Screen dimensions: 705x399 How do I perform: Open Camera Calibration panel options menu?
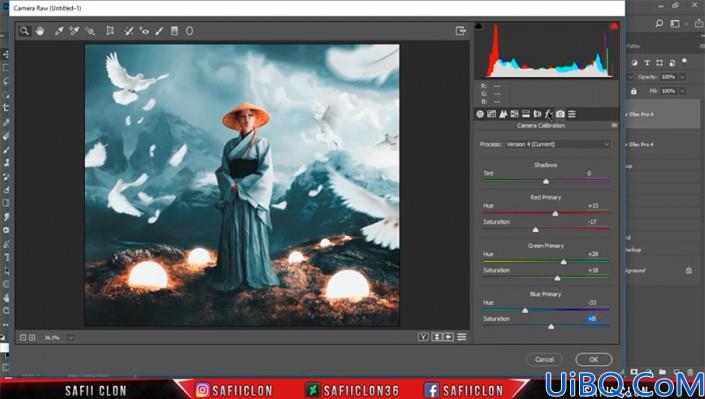click(x=614, y=126)
